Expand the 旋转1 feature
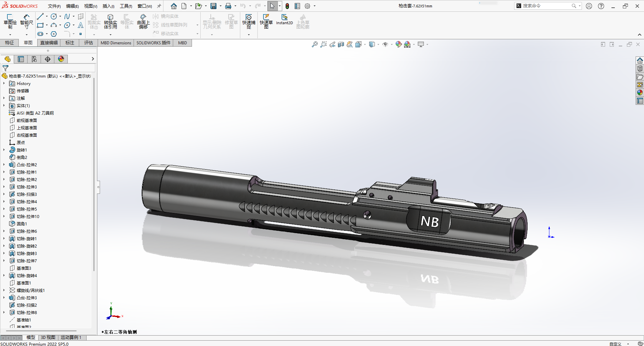This screenshot has height=346, width=644. tap(4, 150)
